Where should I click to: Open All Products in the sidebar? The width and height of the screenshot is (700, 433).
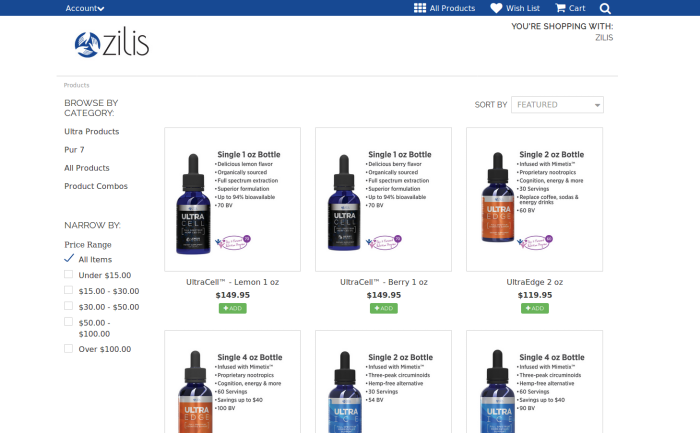pos(87,168)
